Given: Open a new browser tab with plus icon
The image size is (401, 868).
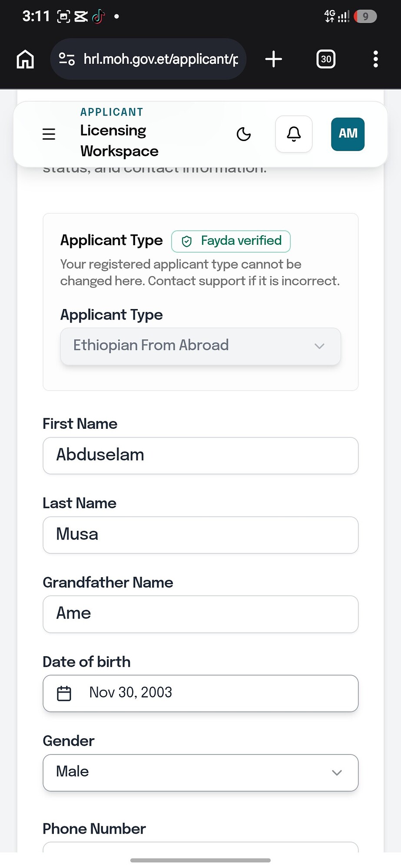Looking at the screenshot, I should point(274,59).
